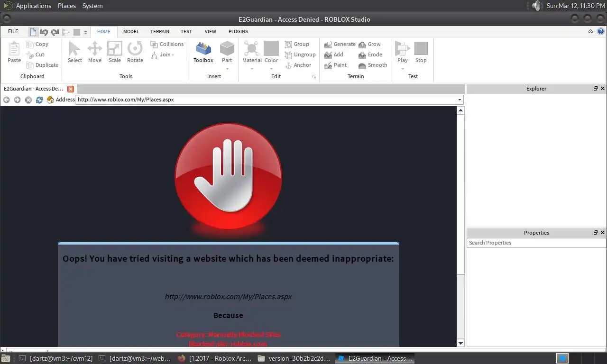
Task: Open the Join dropdown in Tools
Action: pyautogui.click(x=163, y=55)
